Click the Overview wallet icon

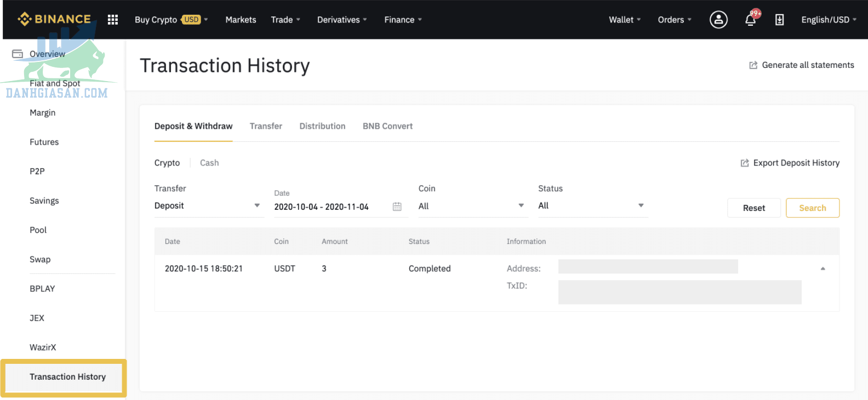point(18,54)
